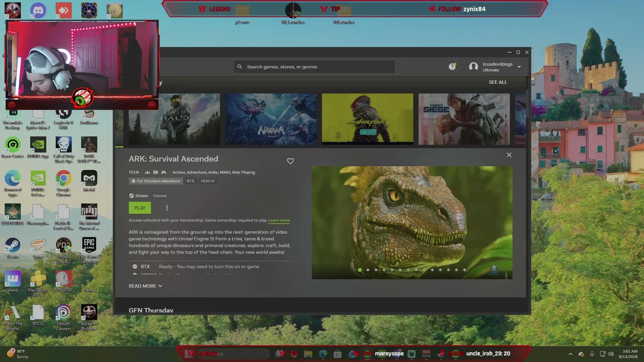Click the RTX ready check mark
644x362 pixels.
(135, 266)
